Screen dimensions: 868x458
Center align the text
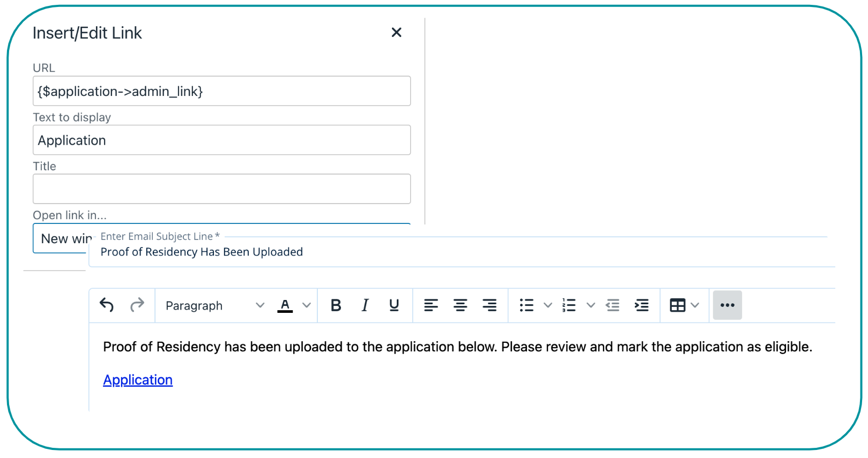point(460,305)
